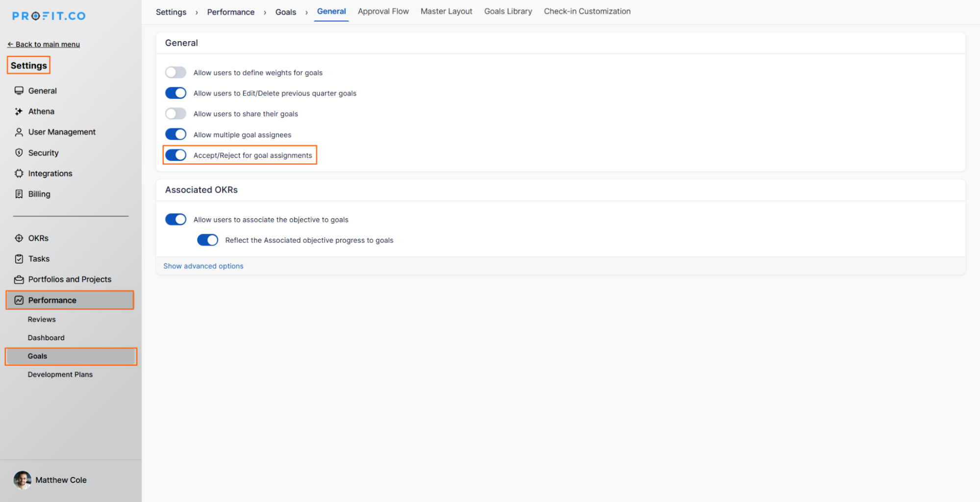
Task: Click the Security shield icon
Action: point(19,153)
